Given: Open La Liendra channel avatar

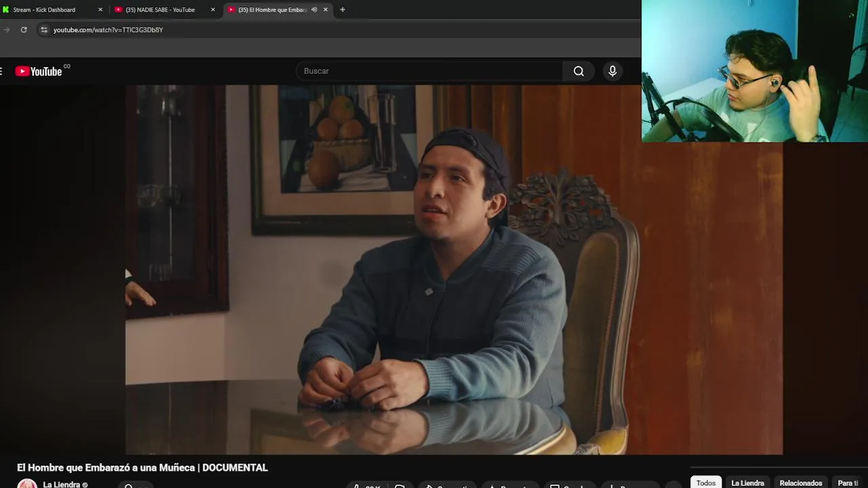Looking at the screenshot, I should tap(27, 484).
